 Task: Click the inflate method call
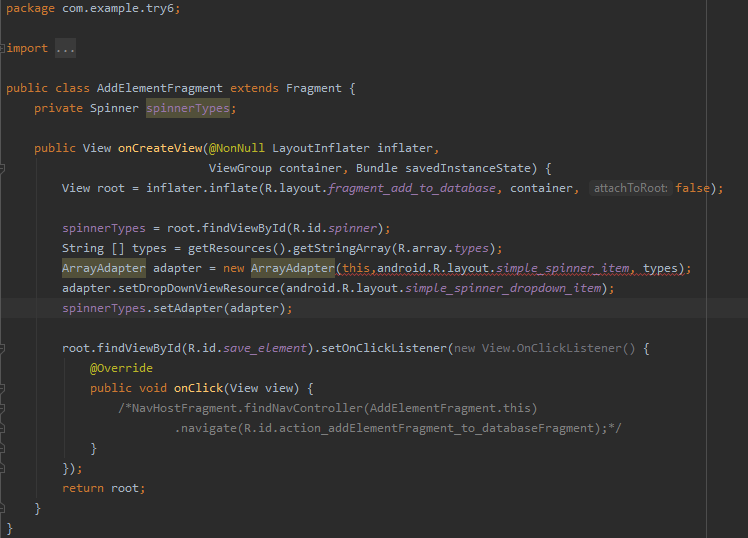click(x=234, y=188)
